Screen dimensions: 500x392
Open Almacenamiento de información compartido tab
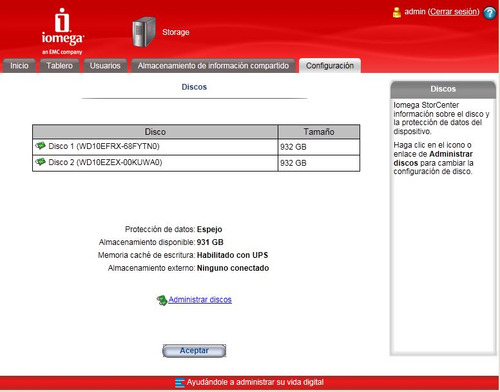pos(213,66)
